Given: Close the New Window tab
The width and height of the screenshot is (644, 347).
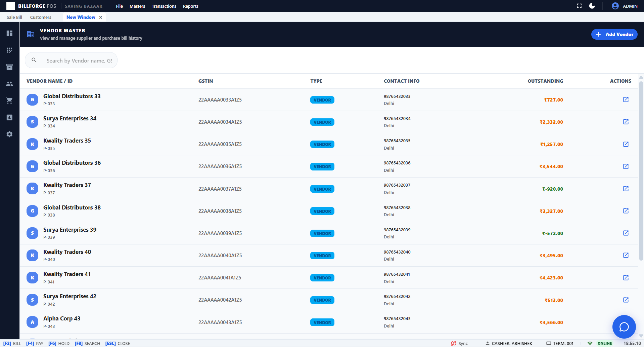Looking at the screenshot, I should 100,17.
